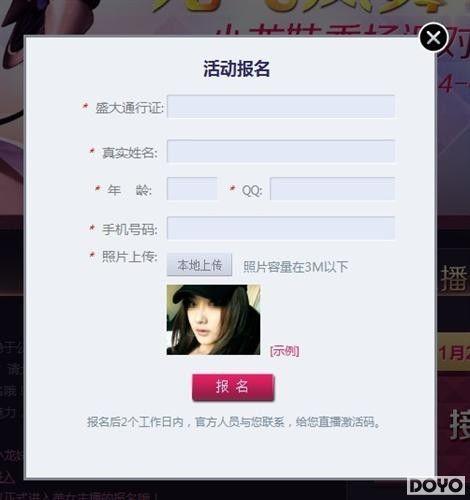Image resolution: width=470 pixels, height=500 pixels.
Task: Click the QQ number input field
Action: 333,189
